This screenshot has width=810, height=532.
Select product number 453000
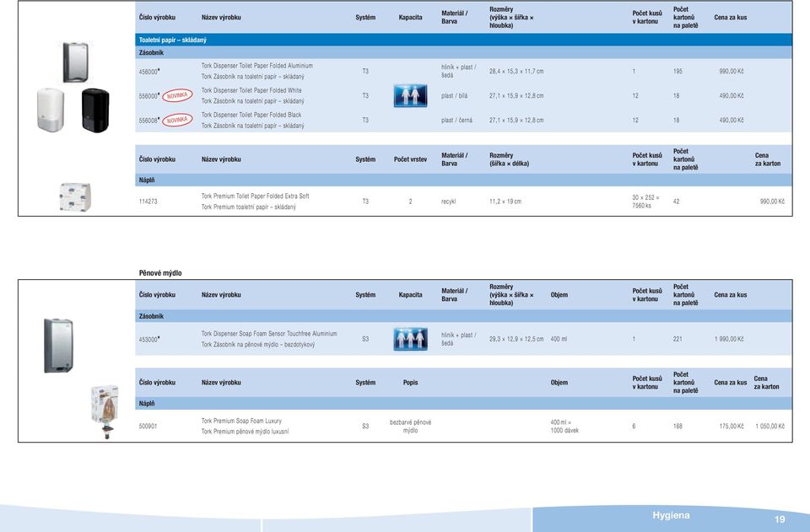(x=148, y=340)
